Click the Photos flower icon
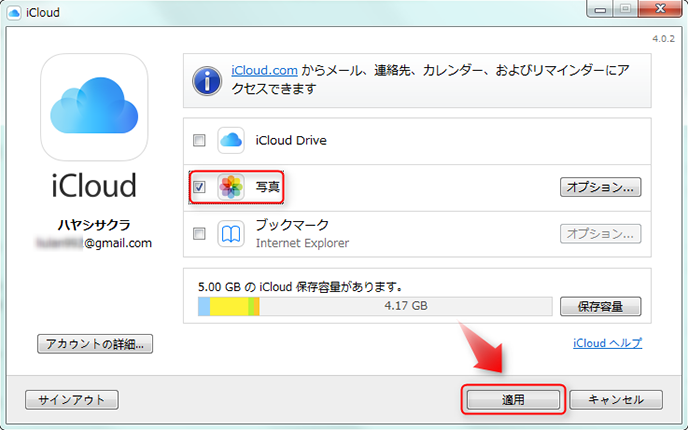This screenshot has height=430, width=688. tap(231, 187)
